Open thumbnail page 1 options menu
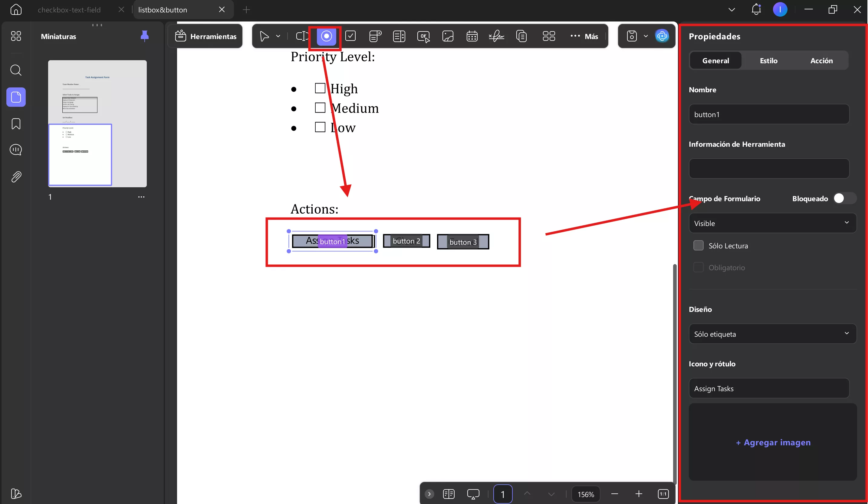This screenshot has width=868, height=504. click(x=141, y=197)
